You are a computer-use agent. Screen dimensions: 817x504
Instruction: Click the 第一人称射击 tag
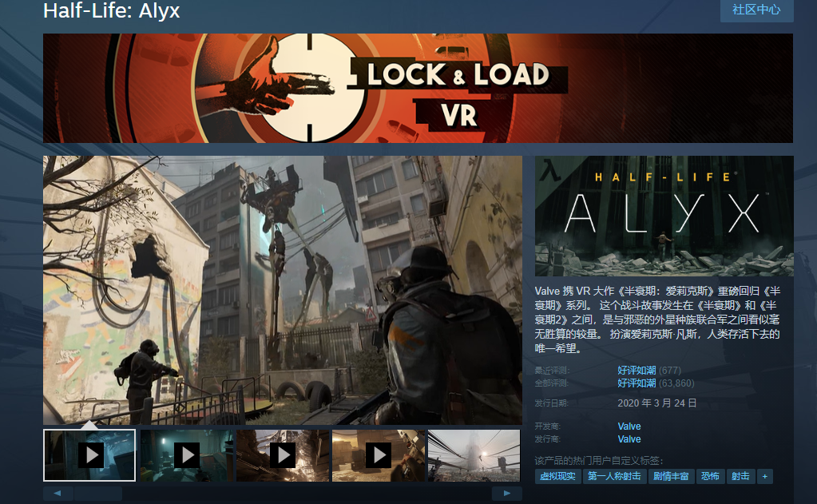coord(614,476)
